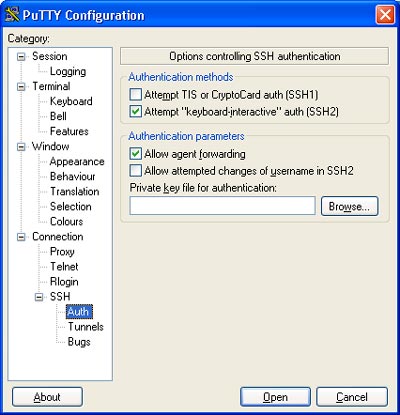Image resolution: width=400 pixels, height=415 pixels.
Task: Disable Allow agent forwarding checkbox
Action: (x=136, y=154)
